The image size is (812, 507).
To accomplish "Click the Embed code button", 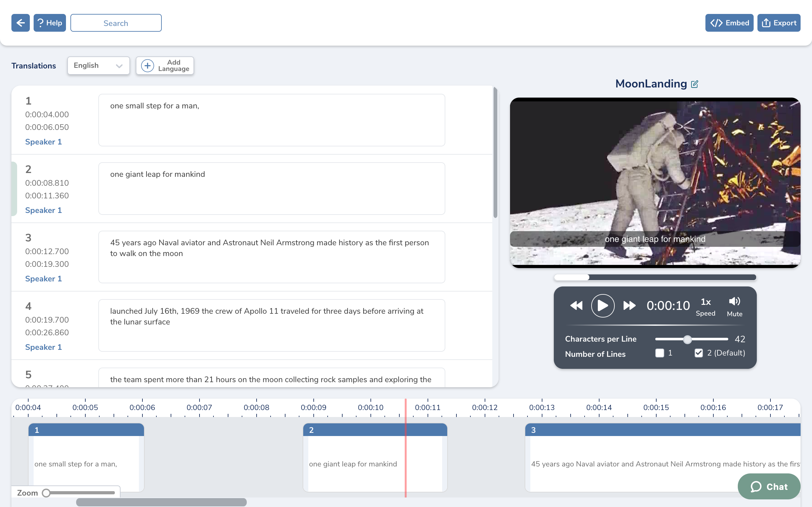I will coord(729,23).
